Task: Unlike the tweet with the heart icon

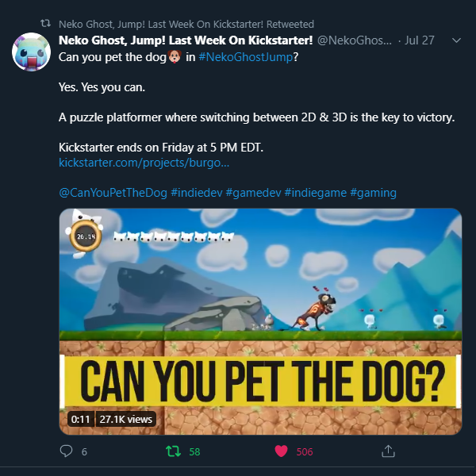Action: [x=281, y=451]
